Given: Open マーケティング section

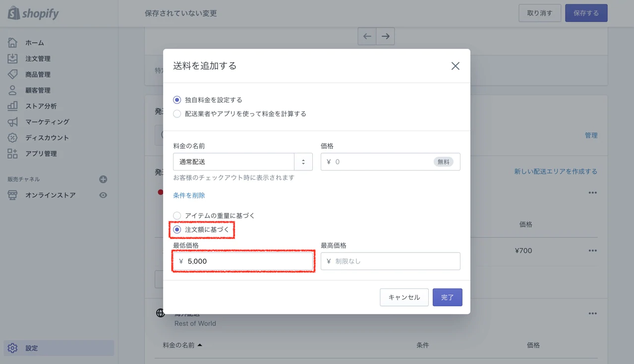Looking at the screenshot, I should 47,122.
